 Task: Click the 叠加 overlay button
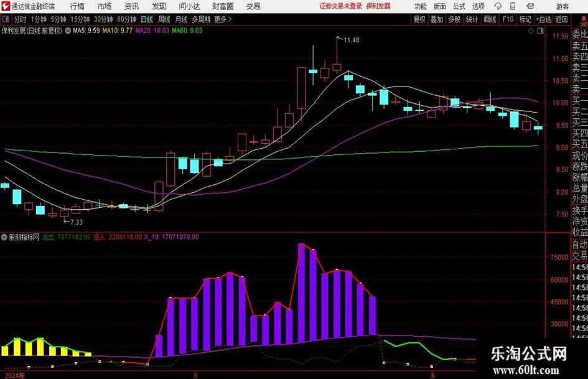tap(437, 19)
